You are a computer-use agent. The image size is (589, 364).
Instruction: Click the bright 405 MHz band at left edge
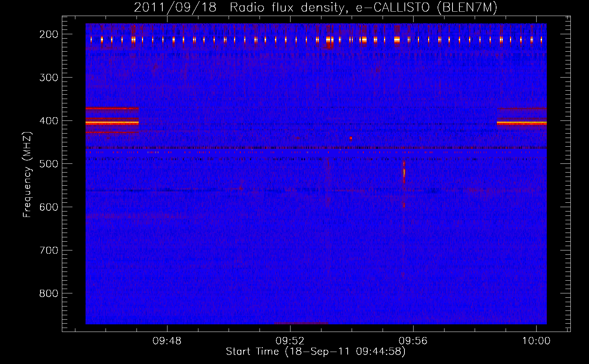point(112,123)
